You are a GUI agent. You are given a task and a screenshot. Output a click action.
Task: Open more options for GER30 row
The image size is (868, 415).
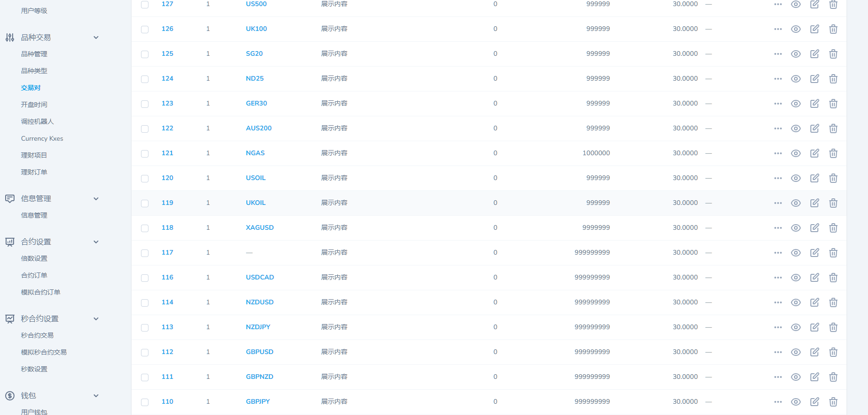tap(778, 104)
